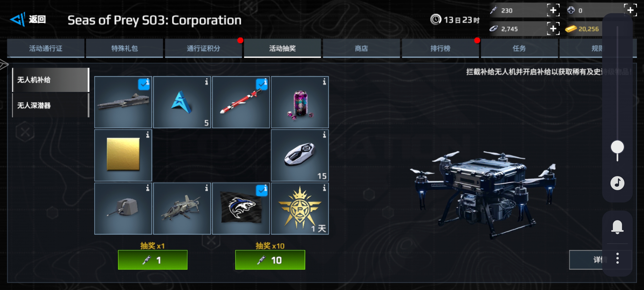Screen dimensions: 644x290
Task: Open info icon on the purple can reward
Action: pos(324,82)
